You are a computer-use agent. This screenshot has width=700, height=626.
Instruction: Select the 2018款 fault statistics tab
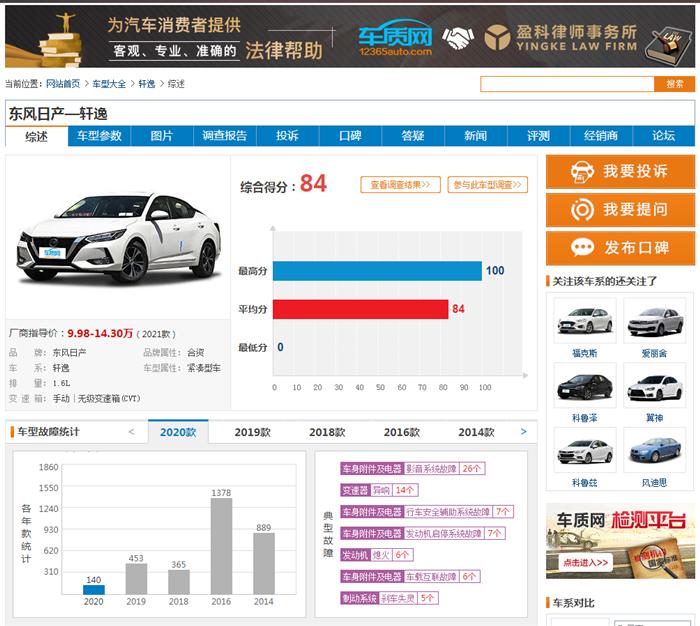coord(327,432)
